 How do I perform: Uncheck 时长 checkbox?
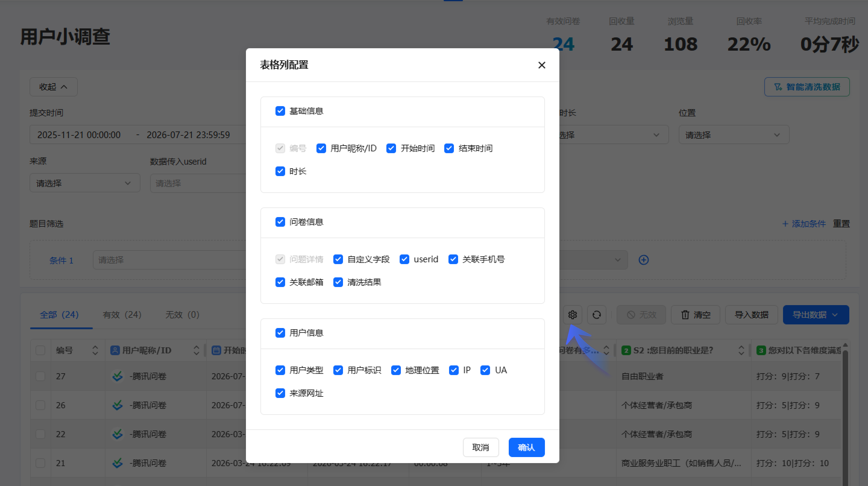click(280, 171)
